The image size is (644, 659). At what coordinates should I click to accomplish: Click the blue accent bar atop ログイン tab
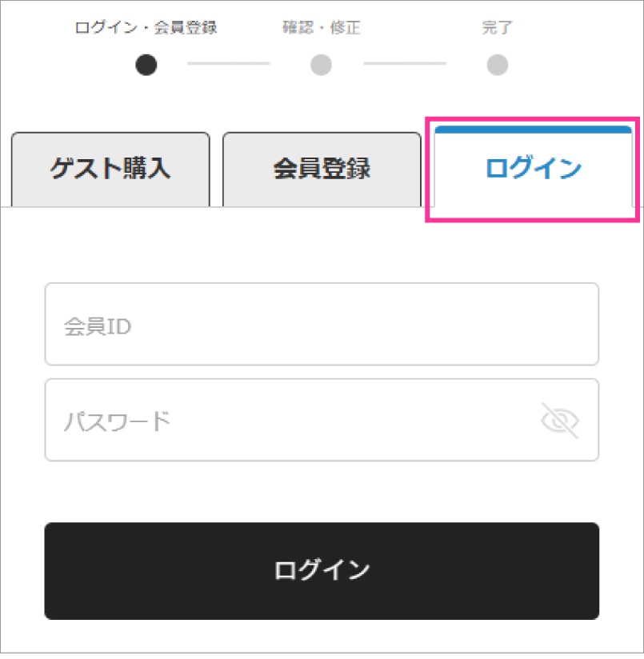(x=533, y=129)
